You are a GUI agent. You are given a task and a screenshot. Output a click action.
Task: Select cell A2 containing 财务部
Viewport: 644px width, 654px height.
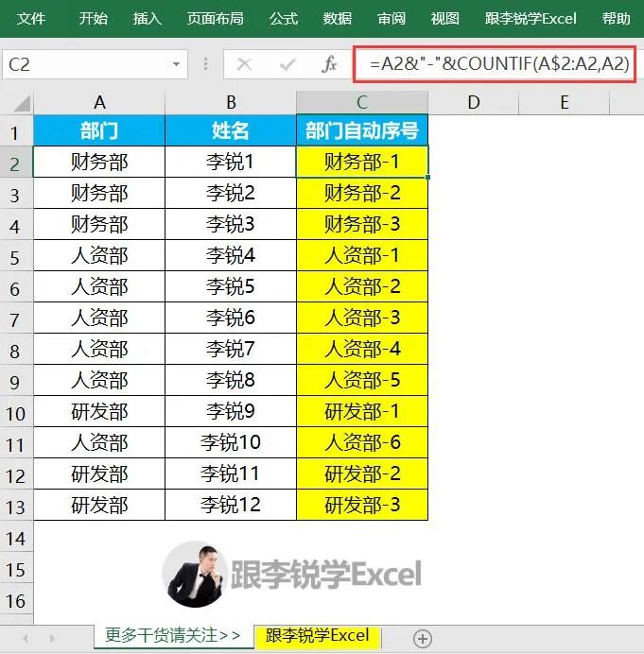pos(99,162)
